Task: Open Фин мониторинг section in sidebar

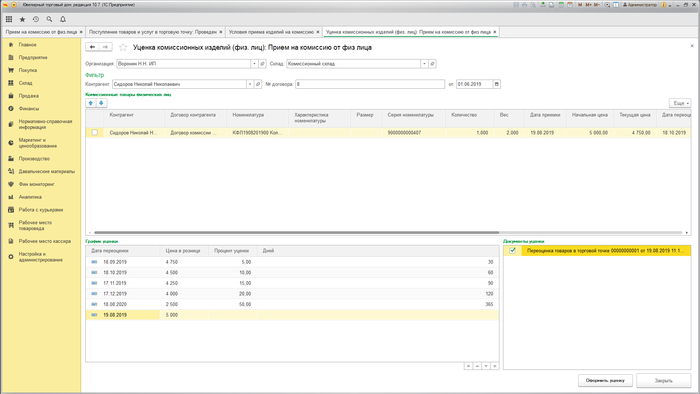Action: pyautogui.click(x=36, y=184)
